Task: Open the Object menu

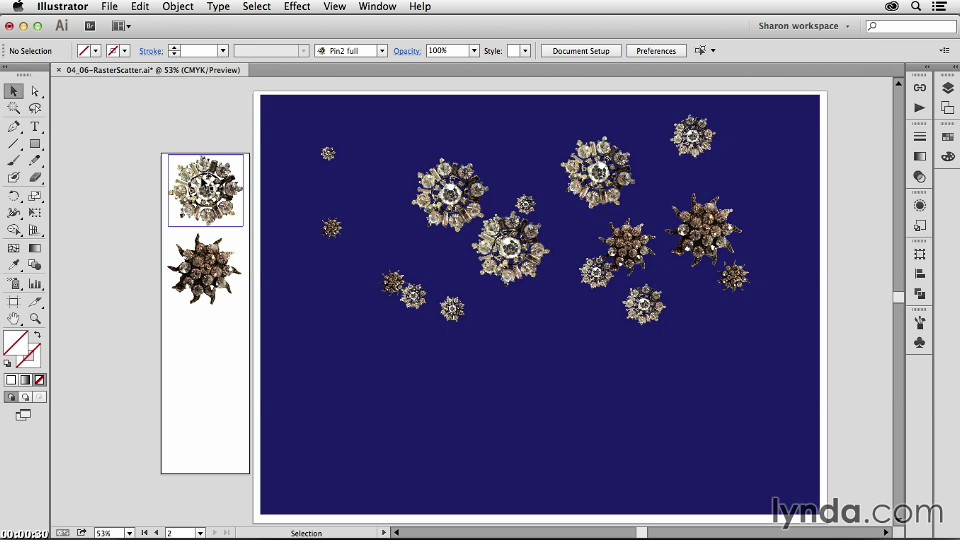Action: pyautogui.click(x=178, y=6)
